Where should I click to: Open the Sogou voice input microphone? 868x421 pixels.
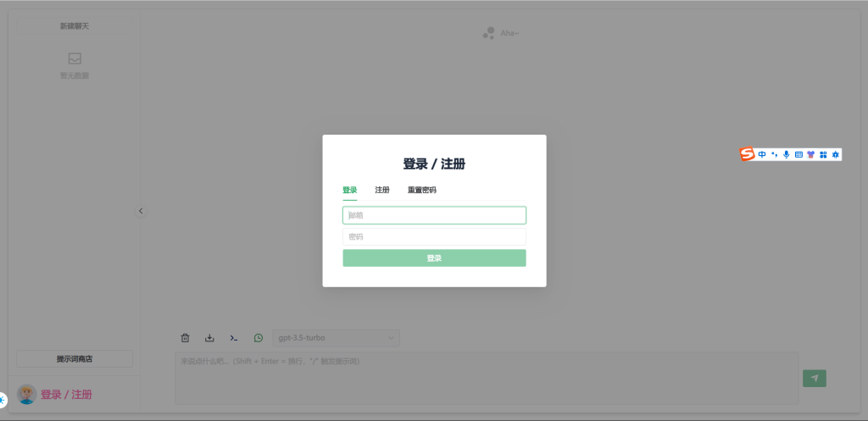(x=787, y=154)
